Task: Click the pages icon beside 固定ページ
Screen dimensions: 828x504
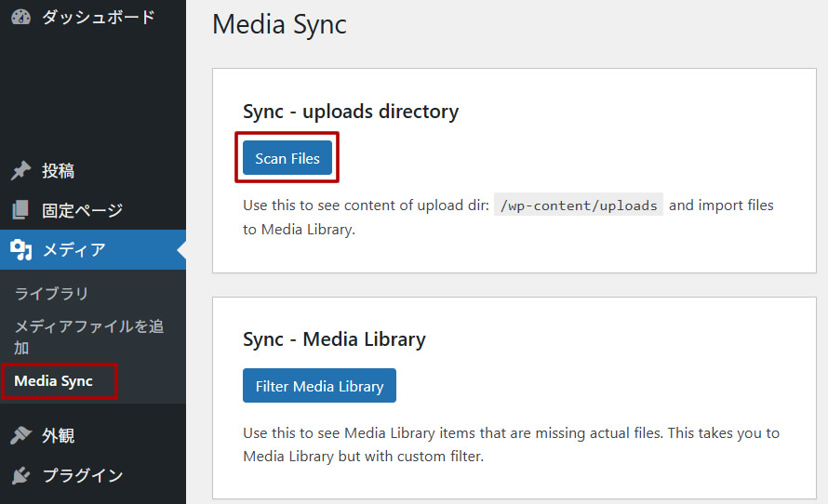Action: (20, 209)
